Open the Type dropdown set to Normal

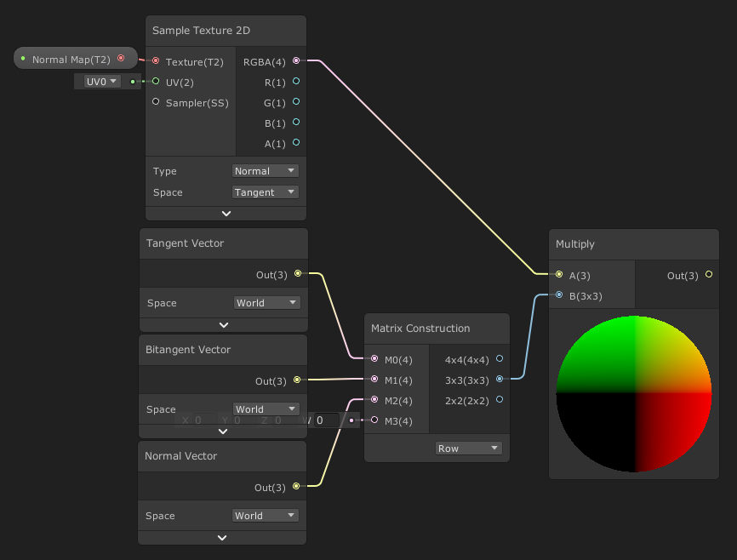pyautogui.click(x=265, y=171)
